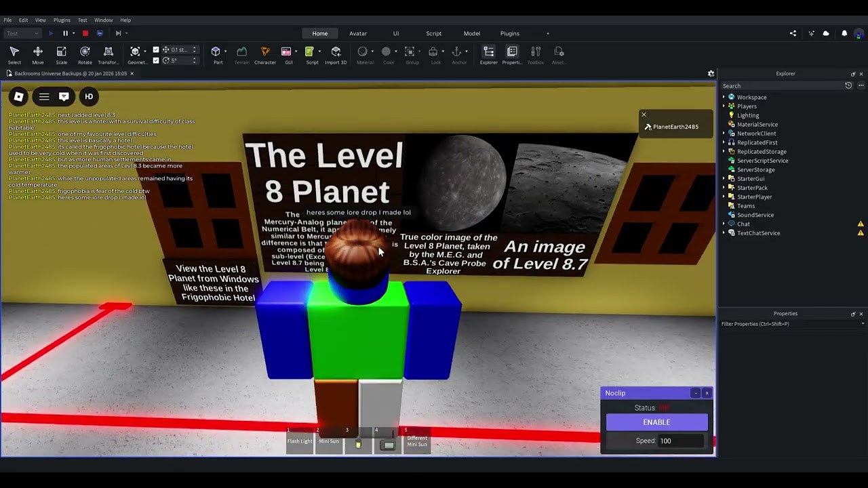
Task: Toggle the rotate snap checkbox
Action: click(x=156, y=60)
